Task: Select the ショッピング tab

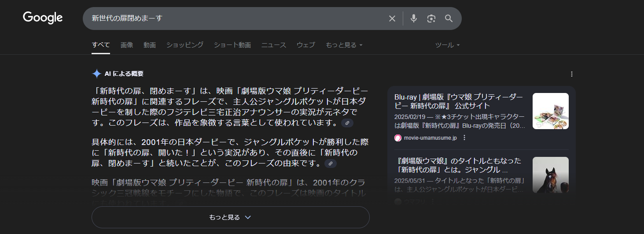Action: point(185,45)
